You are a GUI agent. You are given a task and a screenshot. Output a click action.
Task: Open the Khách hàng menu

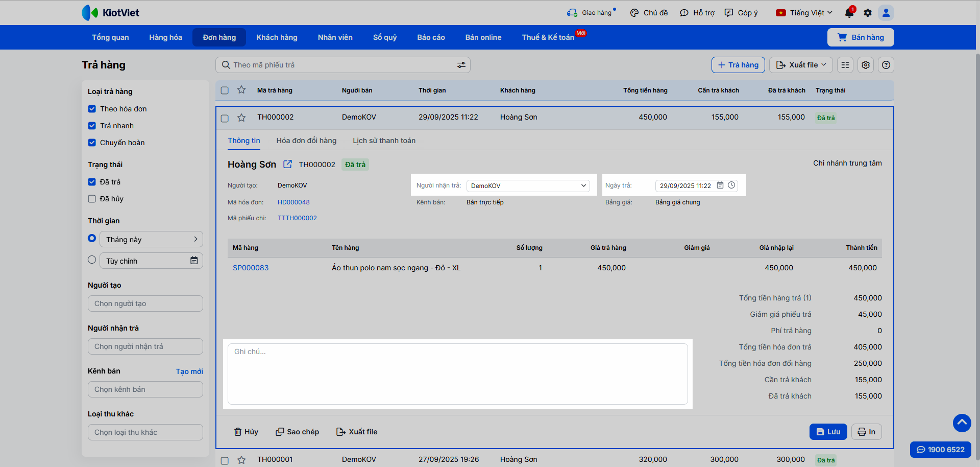click(277, 37)
